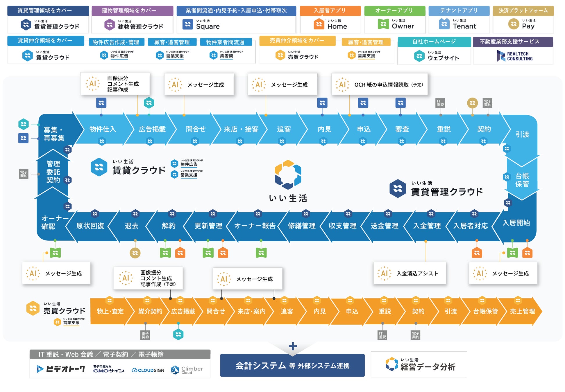
Task: Click the オーナー報告 flow step
Action: pos(255,226)
